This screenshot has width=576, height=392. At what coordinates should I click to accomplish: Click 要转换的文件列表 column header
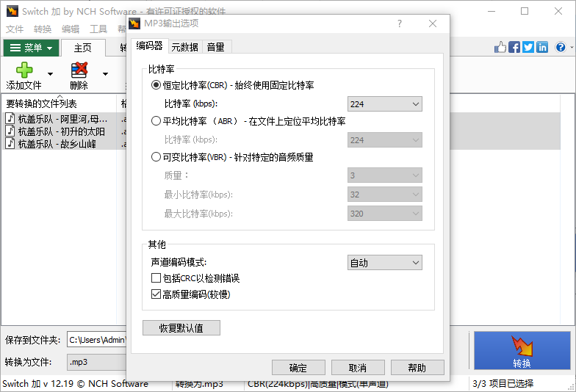[x=59, y=104]
